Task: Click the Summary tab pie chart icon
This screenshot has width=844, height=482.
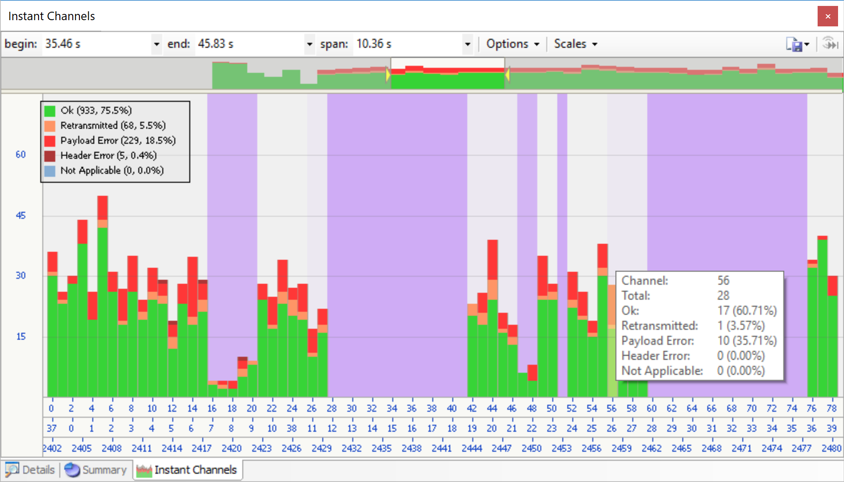Action: [x=72, y=470]
